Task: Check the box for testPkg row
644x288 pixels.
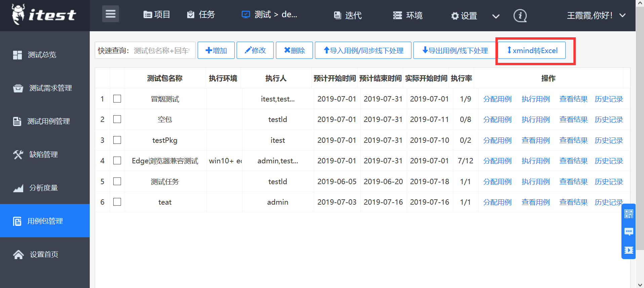Action: (117, 140)
